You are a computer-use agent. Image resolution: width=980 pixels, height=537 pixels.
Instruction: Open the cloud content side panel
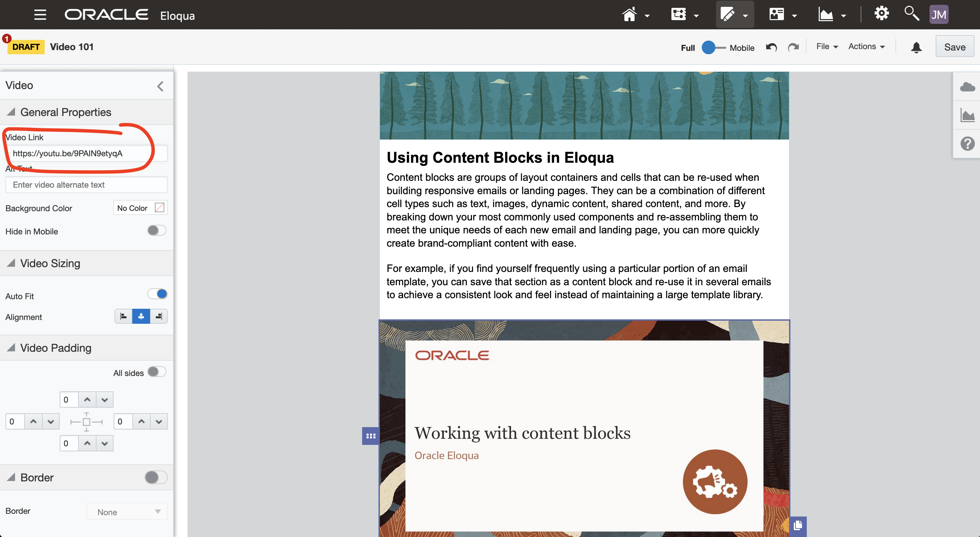[967, 87]
